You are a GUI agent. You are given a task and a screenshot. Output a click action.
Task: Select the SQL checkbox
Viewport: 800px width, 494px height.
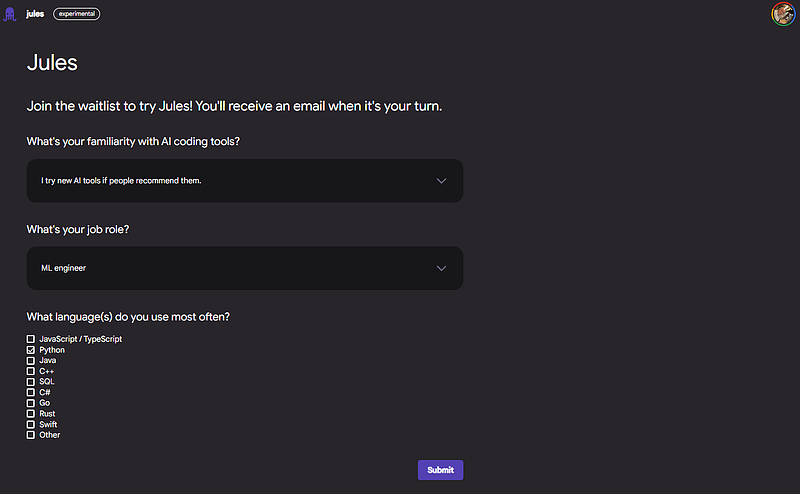tap(31, 382)
